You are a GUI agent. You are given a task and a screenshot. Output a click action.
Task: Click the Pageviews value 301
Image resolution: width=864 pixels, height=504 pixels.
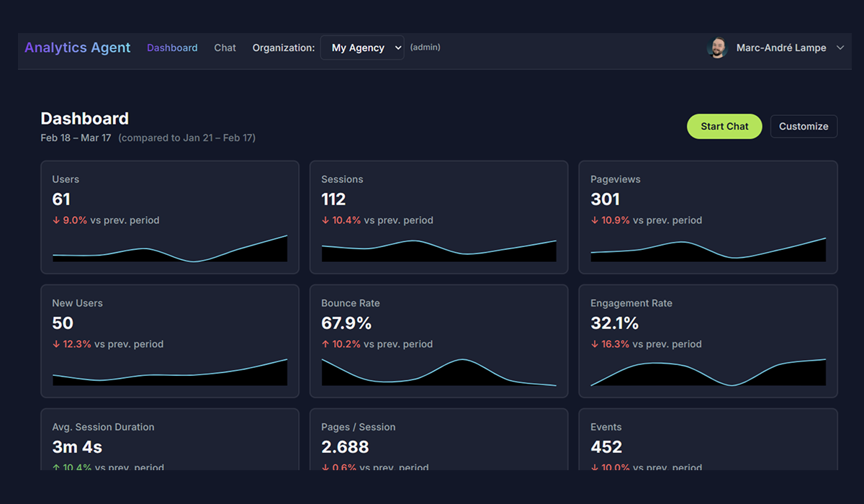pyautogui.click(x=605, y=199)
